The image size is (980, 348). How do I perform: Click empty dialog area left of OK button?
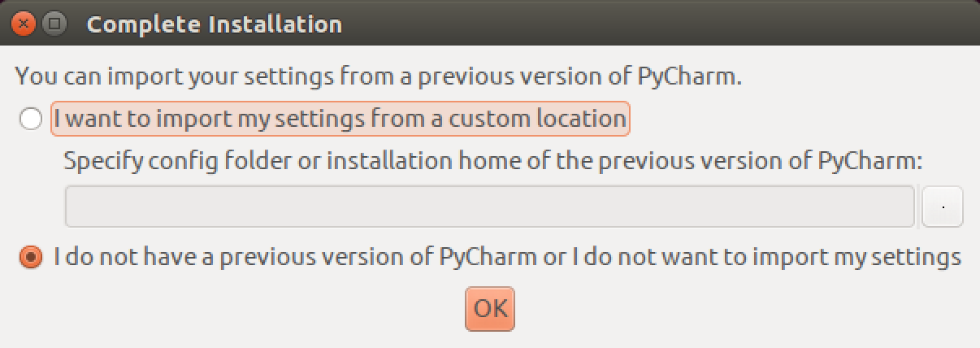pos(244,309)
